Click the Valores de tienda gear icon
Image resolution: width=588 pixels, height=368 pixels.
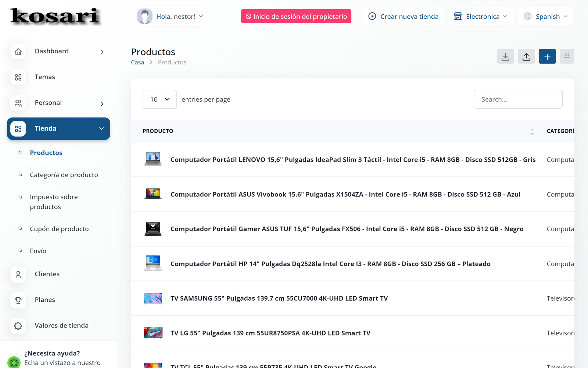pos(18,326)
